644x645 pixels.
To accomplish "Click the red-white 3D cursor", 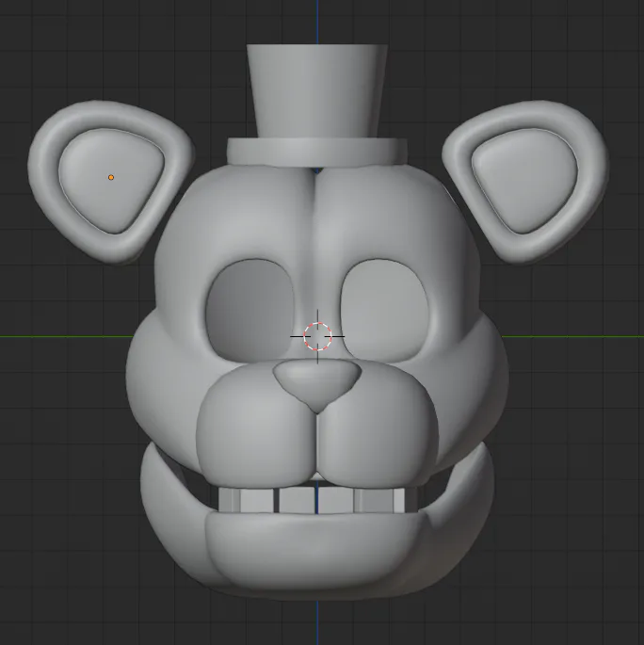I will click(317, 336).
